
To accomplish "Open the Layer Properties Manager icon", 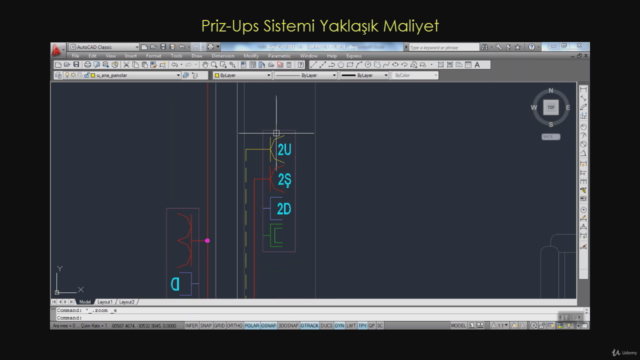I will pyautogui.click(x=58, y=76).
